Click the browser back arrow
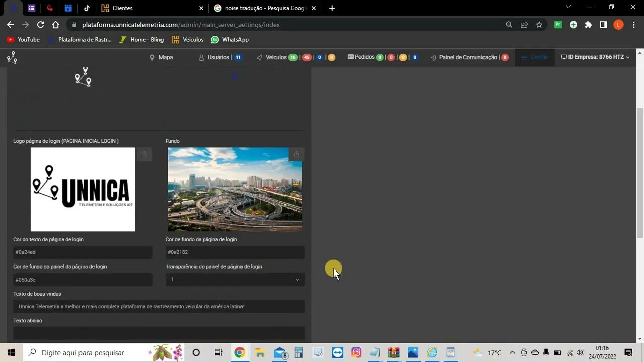The height and width of the screenshot is (362, 644). pos(10,25)
